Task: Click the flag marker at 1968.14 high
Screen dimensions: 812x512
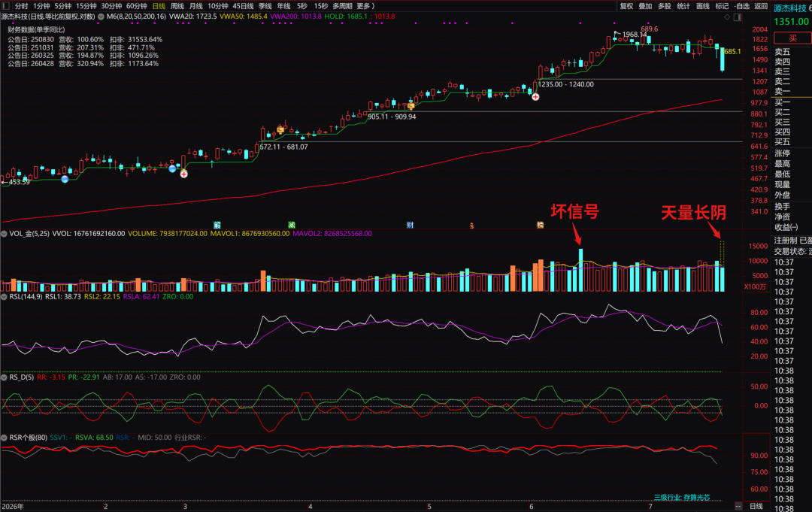Action: click(617, 34)
